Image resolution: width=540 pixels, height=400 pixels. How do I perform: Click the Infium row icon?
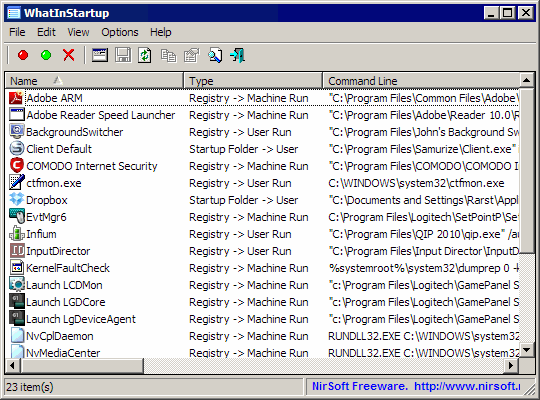coord(17,234)
